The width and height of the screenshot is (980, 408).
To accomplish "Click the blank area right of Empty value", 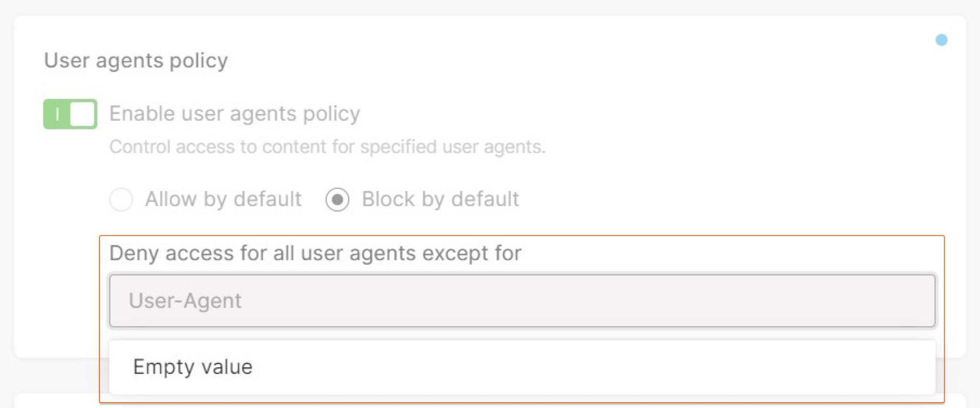I will 593,367.
